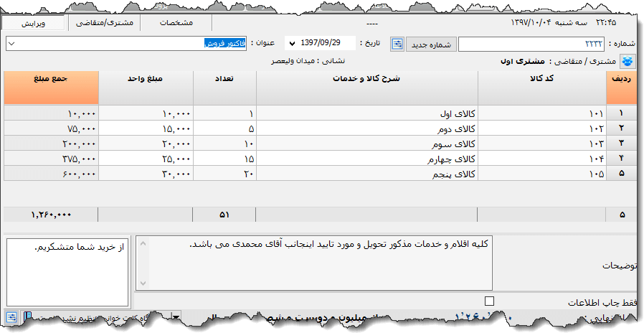Viewport: 644px width, 333px height.
Task: Switch to the ویرایش tab
Action: (33, 23)
